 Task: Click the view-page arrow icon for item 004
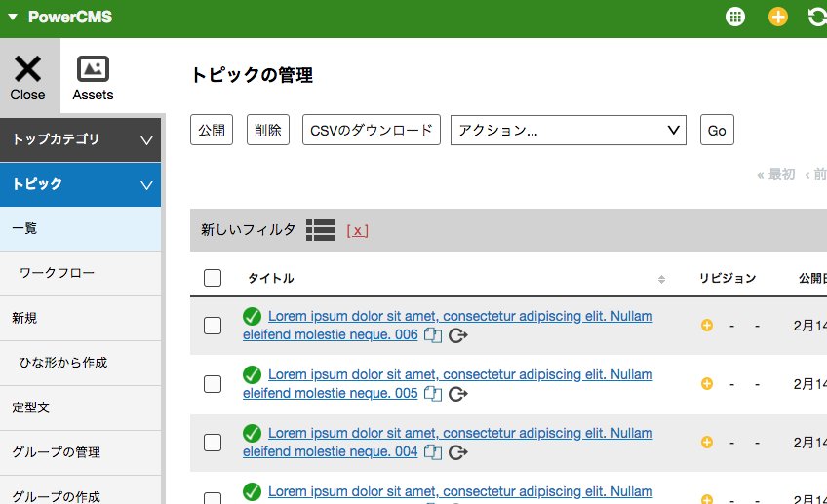click(x=457, y=453)
